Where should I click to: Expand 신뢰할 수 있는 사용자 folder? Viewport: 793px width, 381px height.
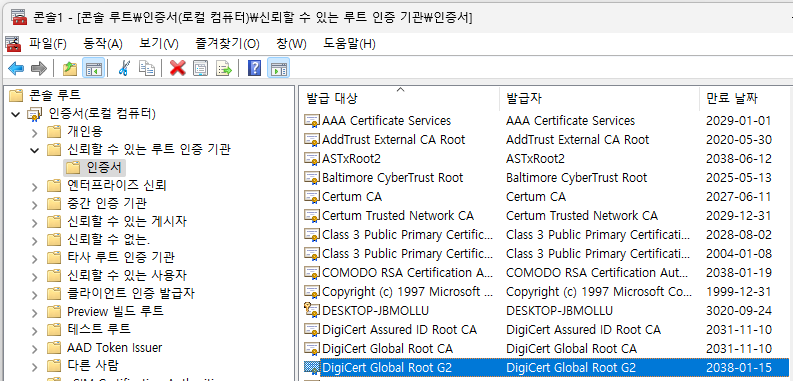(34, 277)
